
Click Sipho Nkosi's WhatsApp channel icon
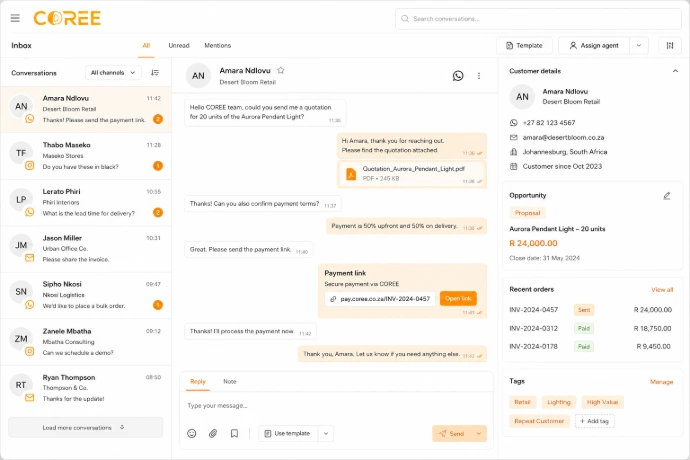29,305
